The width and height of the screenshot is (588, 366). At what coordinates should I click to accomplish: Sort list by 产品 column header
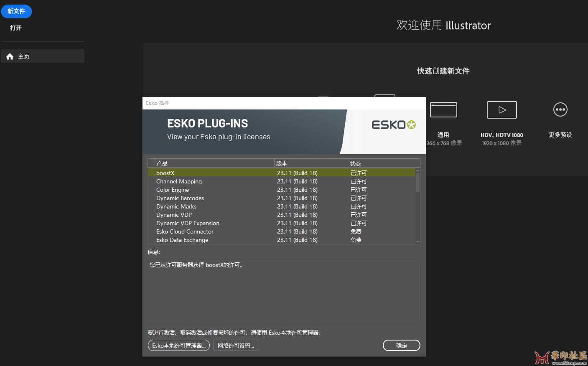pyautogui.click(x=214, y=163)
